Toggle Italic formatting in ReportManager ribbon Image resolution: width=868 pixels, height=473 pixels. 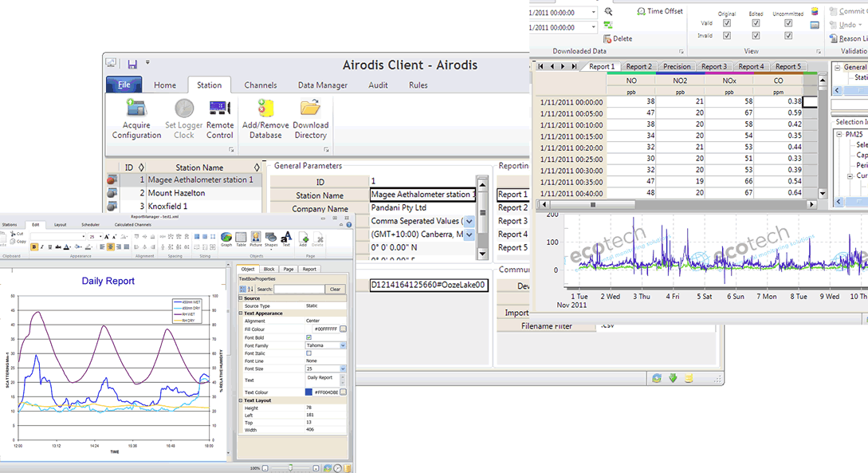pyautogui.click(x=42, y=247)
